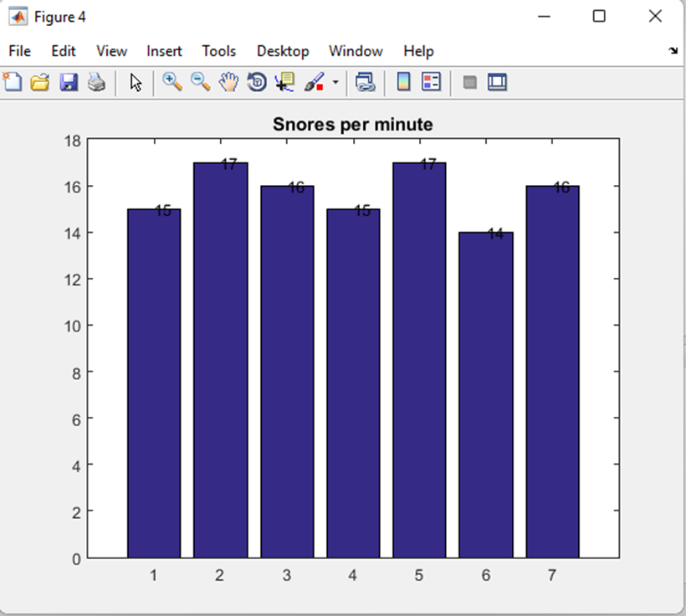Save the figure using the Save icon
Screen dimensions: 686x616
click(x=69, y=81)
